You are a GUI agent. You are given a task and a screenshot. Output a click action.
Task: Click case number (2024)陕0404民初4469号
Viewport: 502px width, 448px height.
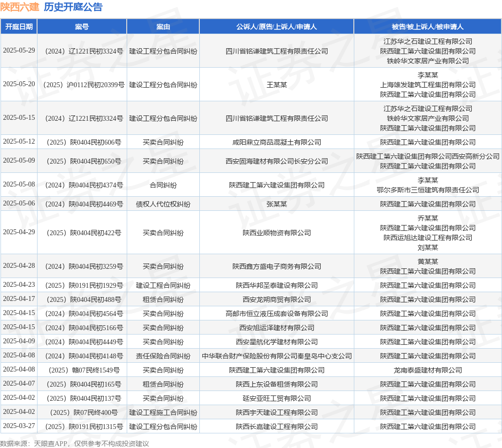click(x=83, y=204)
